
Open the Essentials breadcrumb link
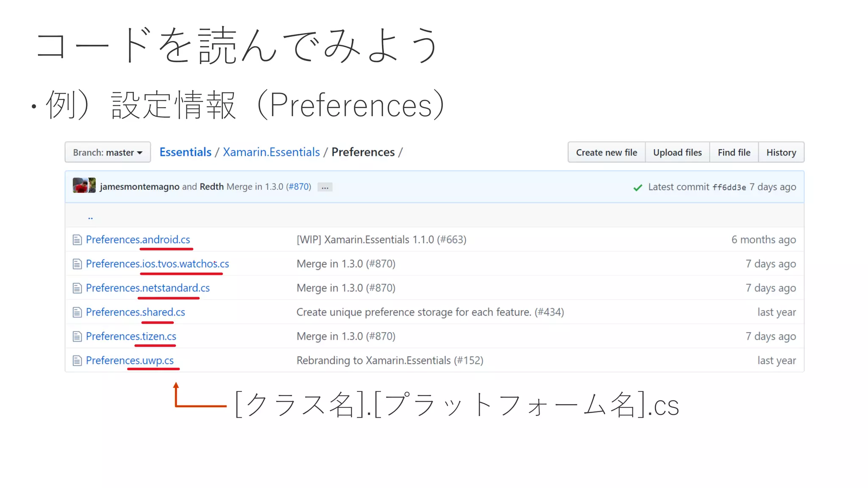pyautogui.click(x=185, y=152)
